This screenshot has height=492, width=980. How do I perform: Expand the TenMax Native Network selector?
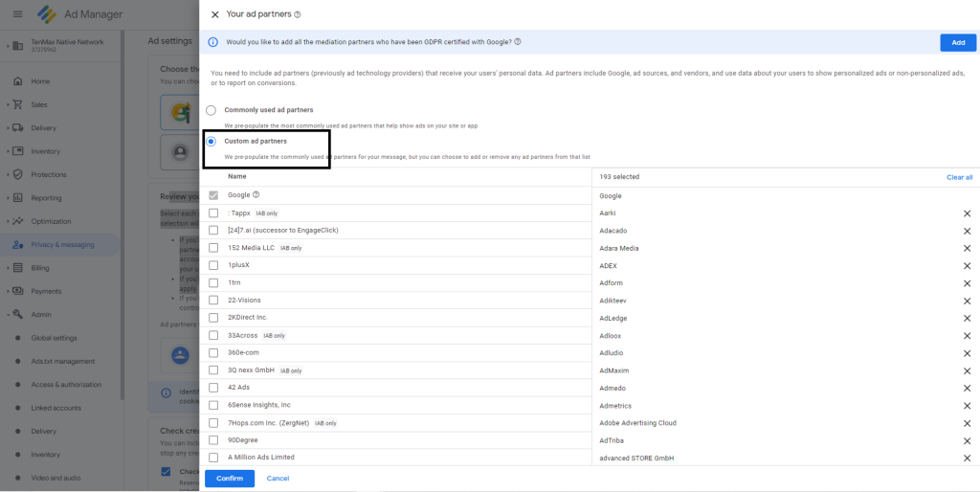click(x=8, y=46)
